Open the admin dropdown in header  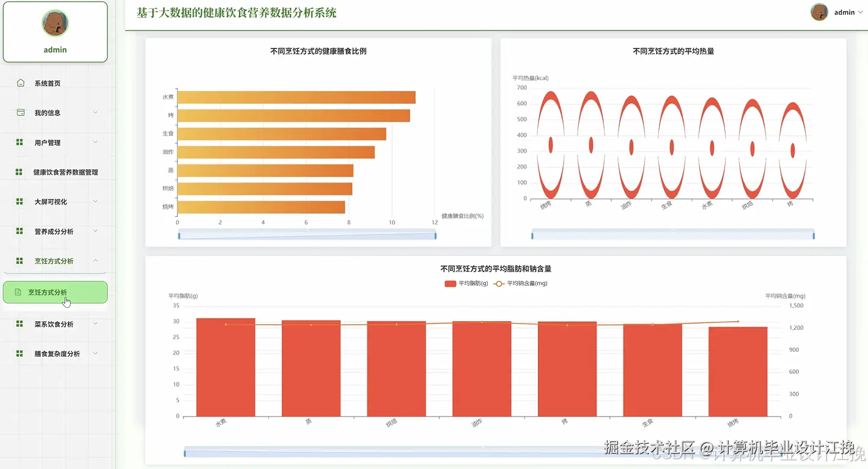point(848,12)
